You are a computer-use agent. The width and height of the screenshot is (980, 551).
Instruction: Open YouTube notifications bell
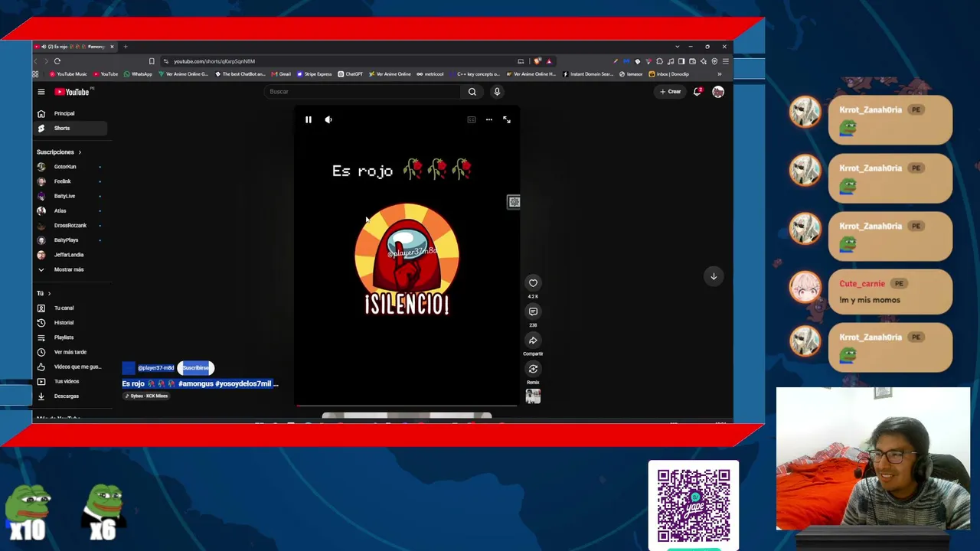click(697, 92)
